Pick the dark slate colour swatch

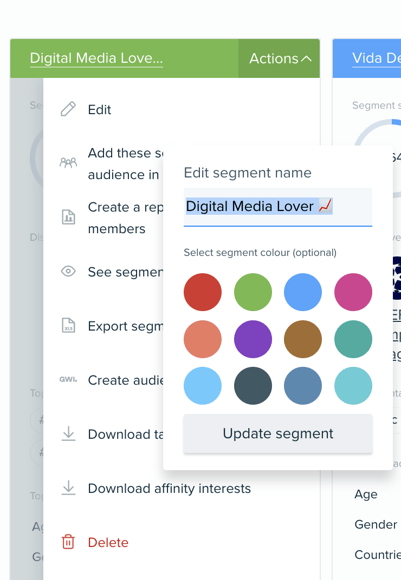(253, 386)
